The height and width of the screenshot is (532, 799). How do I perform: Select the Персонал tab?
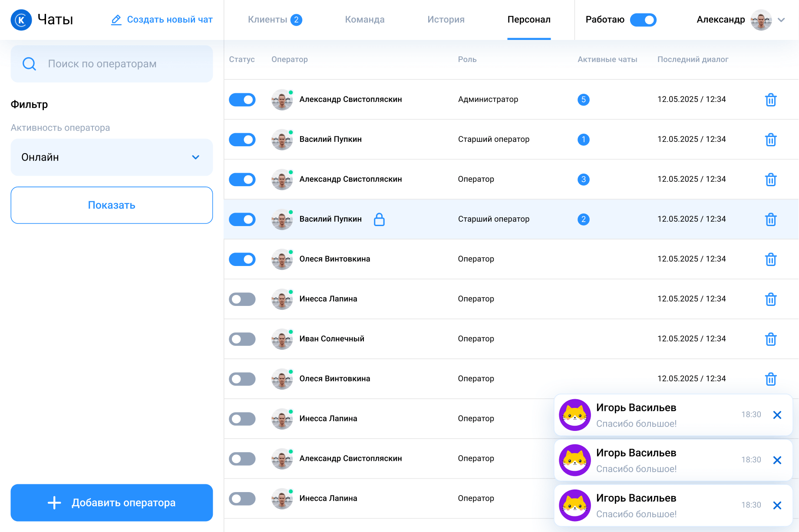[529, 20]
